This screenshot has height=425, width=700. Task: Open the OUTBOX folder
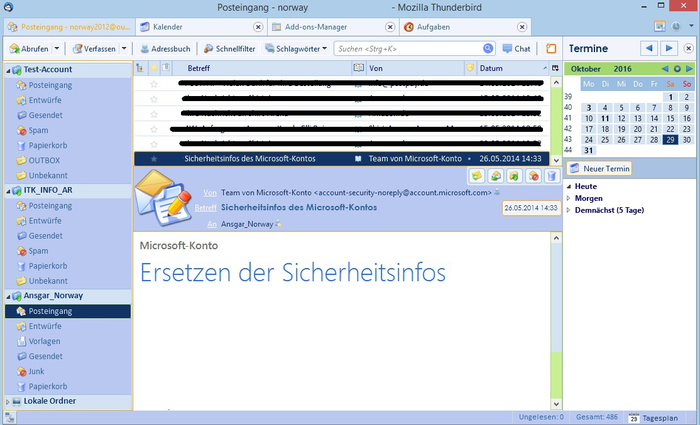coord(44,160)
